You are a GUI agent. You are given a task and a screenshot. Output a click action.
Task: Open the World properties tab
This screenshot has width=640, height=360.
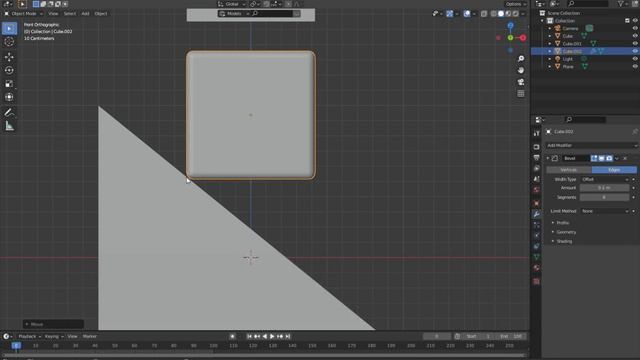click(537, 189)
